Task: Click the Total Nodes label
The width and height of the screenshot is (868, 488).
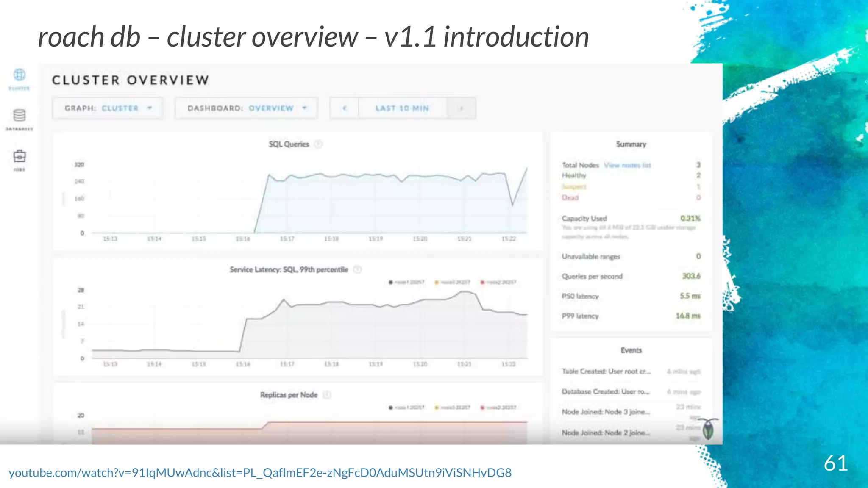Action: [x=580, y=165]
